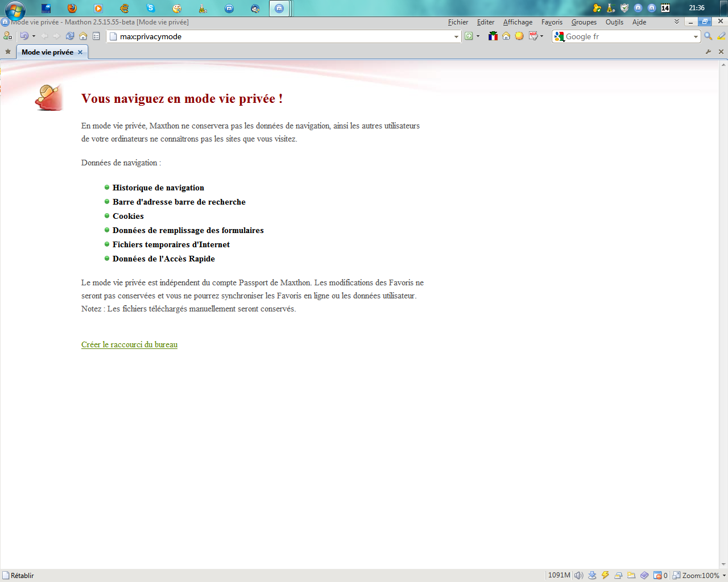Click the popup blocker counter icon
This screenshot has height=582, width=728.
660,575
